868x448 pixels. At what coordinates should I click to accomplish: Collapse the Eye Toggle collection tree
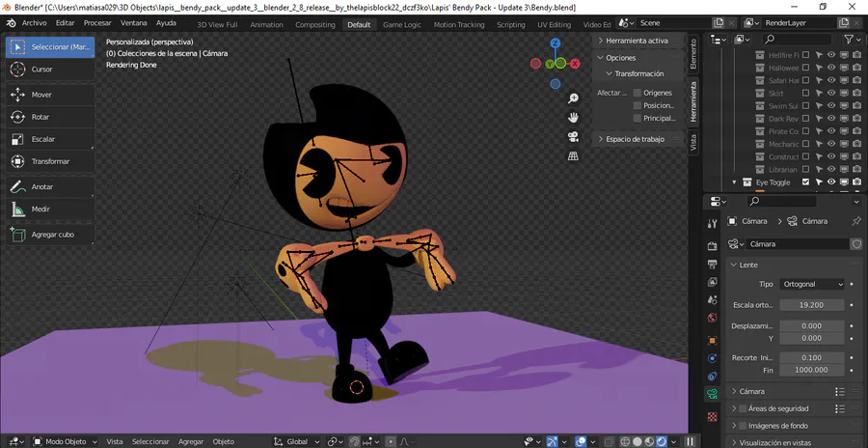click(x=735, y=182)
